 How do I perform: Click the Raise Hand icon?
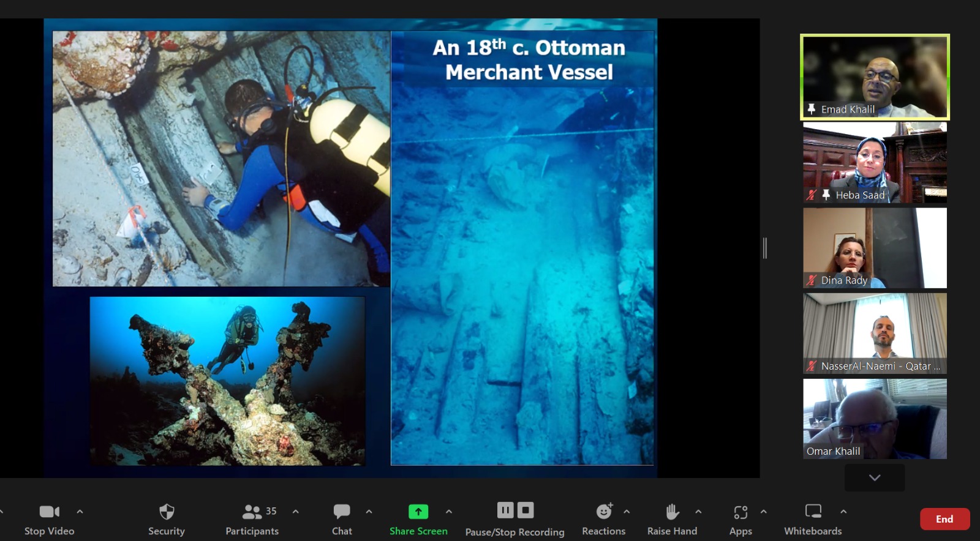click(673, 511)
